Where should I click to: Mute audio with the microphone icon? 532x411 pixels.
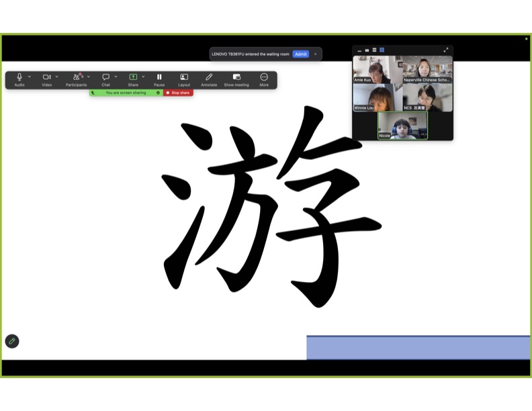[19, 77]
